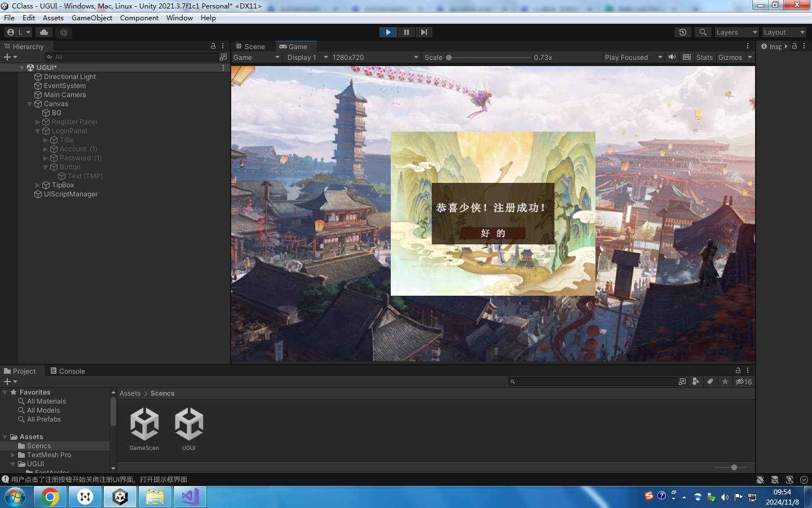
Task: Select the GameScen scene asset
Action: point(144,429)
